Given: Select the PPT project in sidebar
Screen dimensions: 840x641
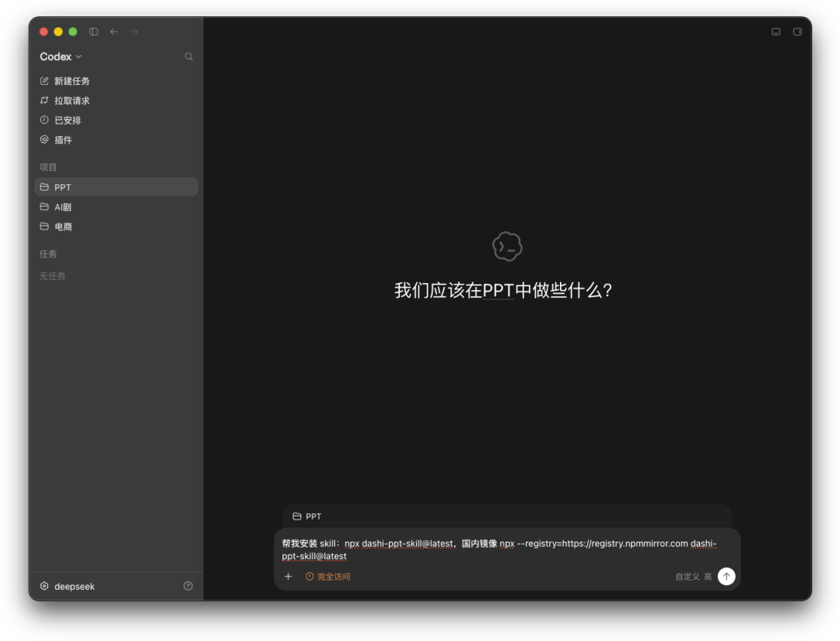Looking at the screenshot, I should point(116,187).
